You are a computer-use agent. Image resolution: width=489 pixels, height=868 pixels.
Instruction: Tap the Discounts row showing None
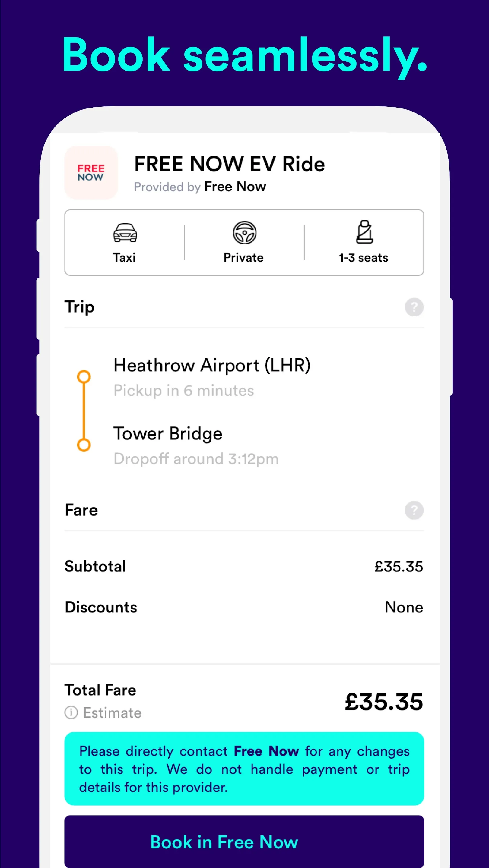[243, 607]
